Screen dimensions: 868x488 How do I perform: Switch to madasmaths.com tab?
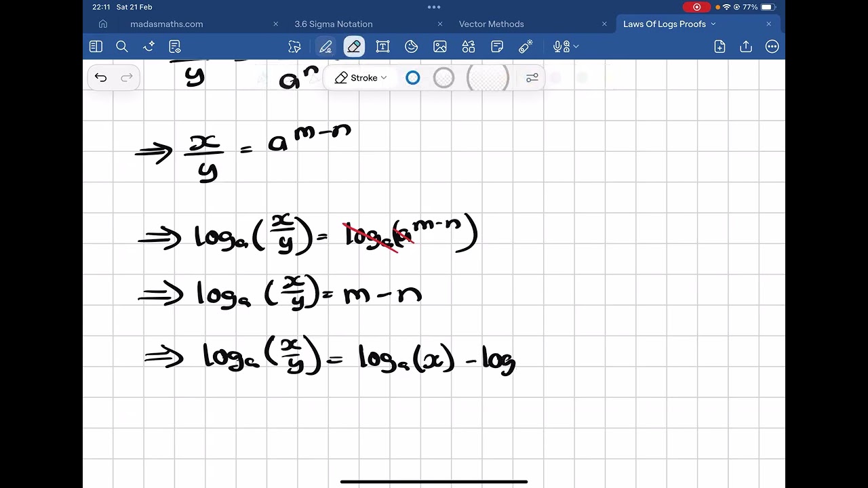tap(167, 24)
